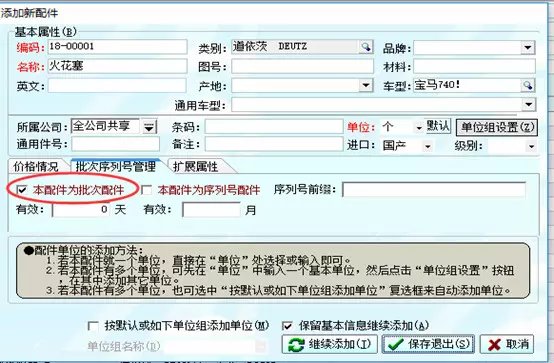Check 按默认或如下单位组添加单位 option
Viewport: 554px width, 363px height.
[x=93, y=326]
